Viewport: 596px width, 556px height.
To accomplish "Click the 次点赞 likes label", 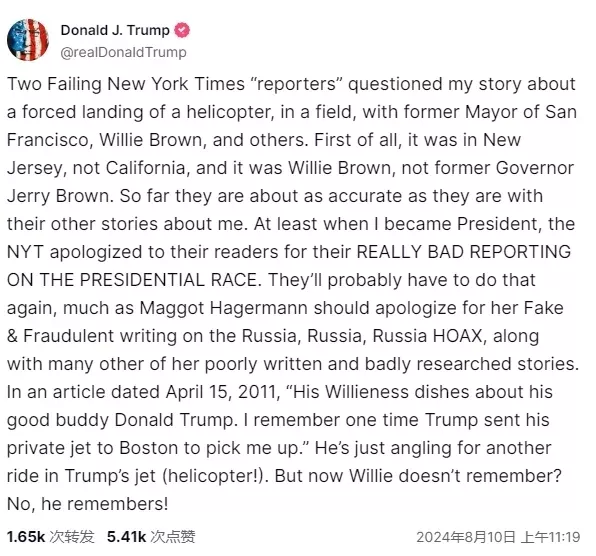I will pyautogui.click(x=173, y=537).
